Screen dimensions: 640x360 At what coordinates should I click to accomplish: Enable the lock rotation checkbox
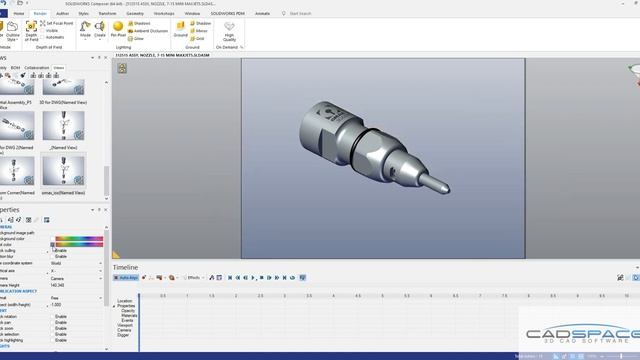[x=53, y=316]
